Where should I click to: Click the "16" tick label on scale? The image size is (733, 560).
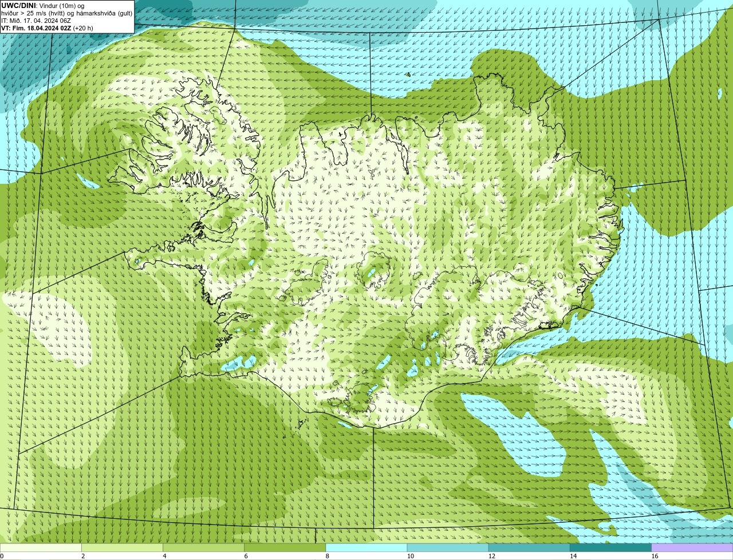tap(655, 556)
